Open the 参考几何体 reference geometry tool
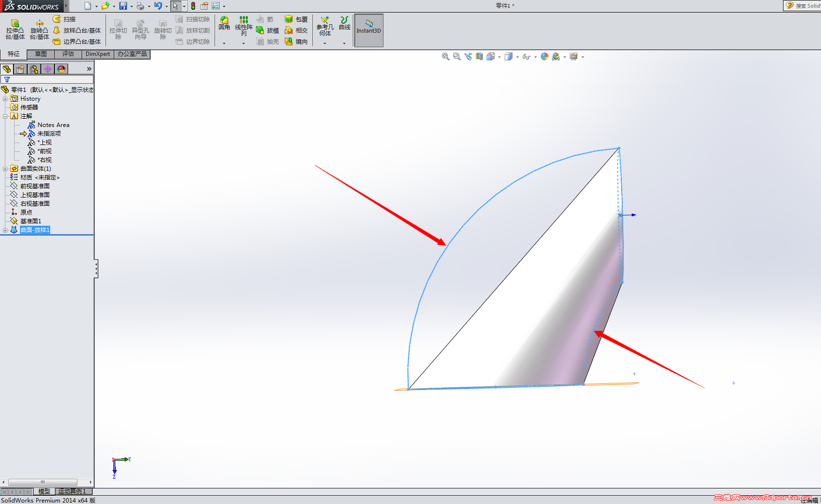 pos(325,26)
